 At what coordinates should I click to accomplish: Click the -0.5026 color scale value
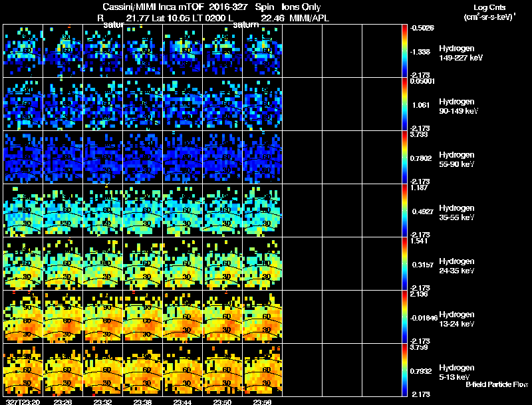tap(422, 28)
